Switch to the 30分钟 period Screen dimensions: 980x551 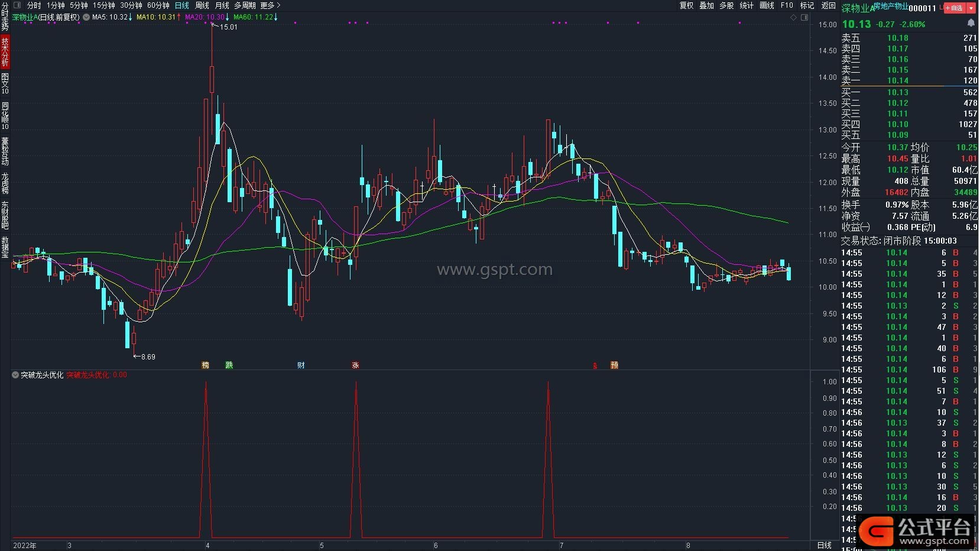131,5
